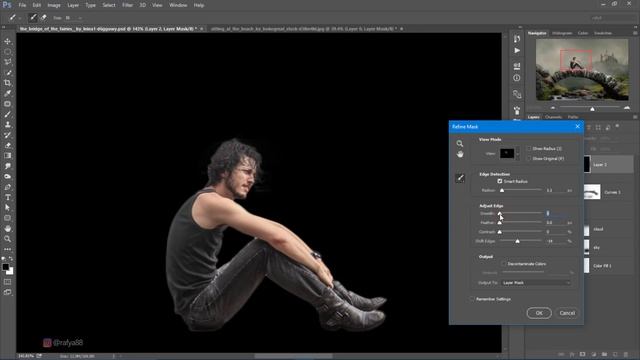Open the Info panel icon
This screenshot has width=640, height=360.
pyautogui.click(x=517, y=78)
